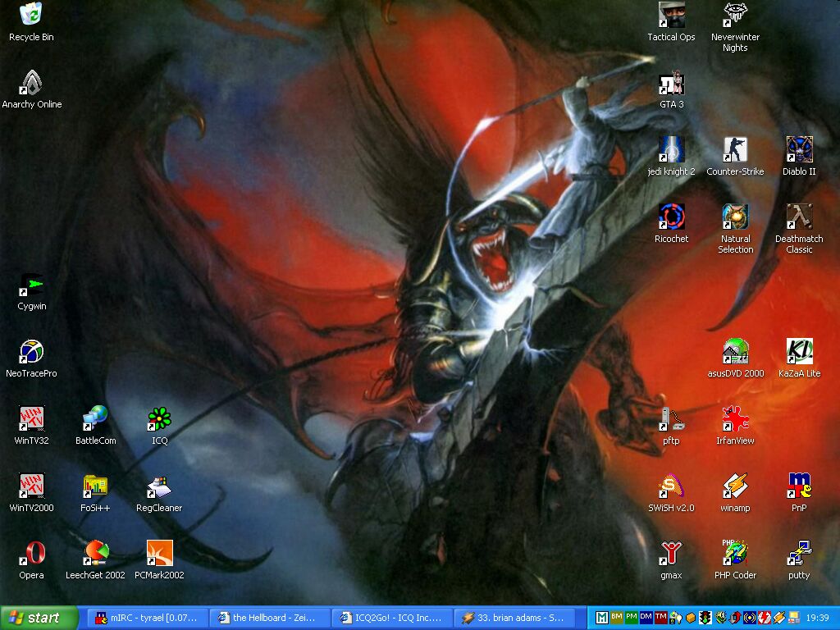This screenshot has width=840, height=630.
Task: Select the KaZaA Lite icon
Action: pos(799,352)
